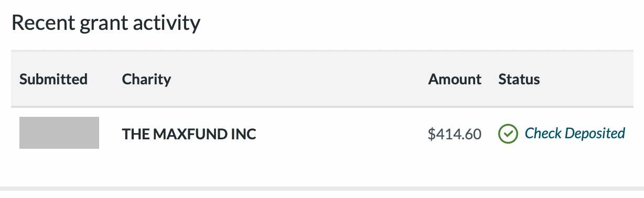This screenshot has width=644, height=198.
Task: Click the gray divider bar below the table
Action: (322, 189)
